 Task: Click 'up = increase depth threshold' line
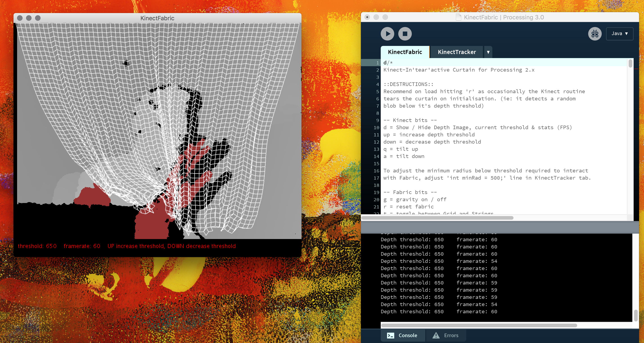pyautogui.click(x=429, y=135)
